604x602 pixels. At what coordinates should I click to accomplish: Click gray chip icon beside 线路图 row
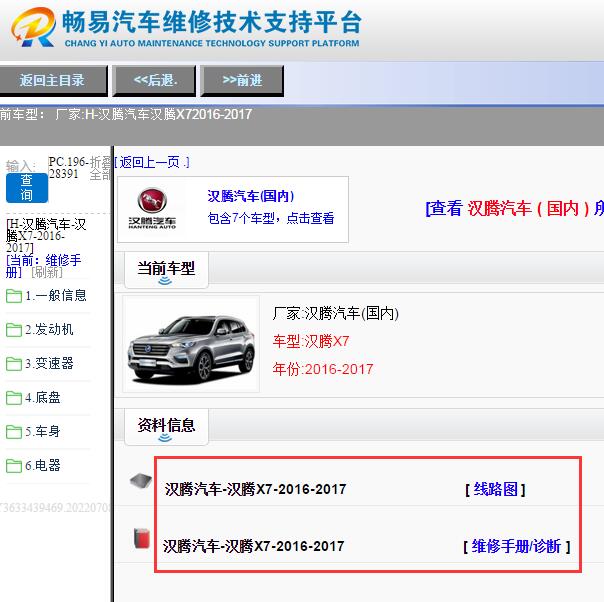141,481
